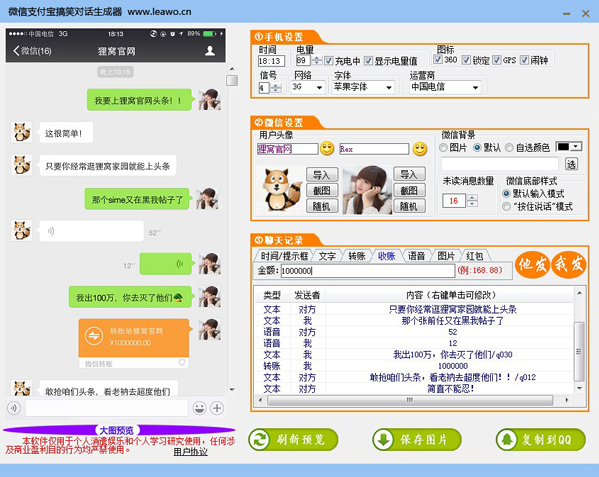Switch to 时间/提示框 tab
Screen dimensions: 599x477
click(284, 256)
